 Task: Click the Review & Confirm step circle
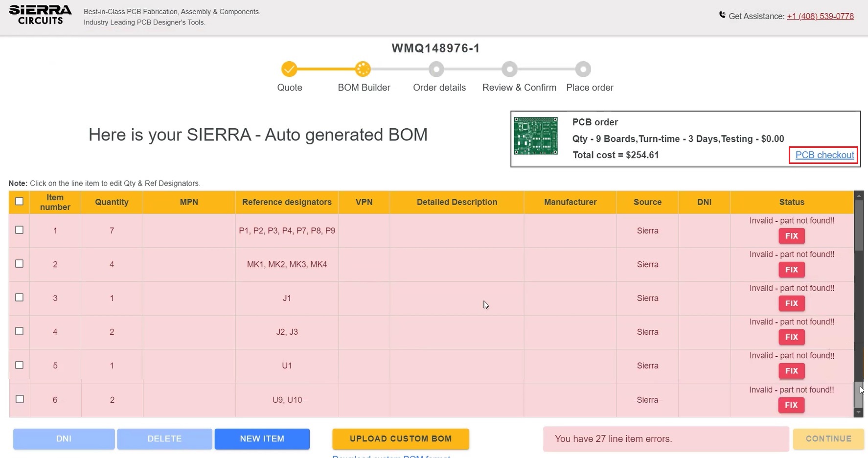(x=509, y=69)
